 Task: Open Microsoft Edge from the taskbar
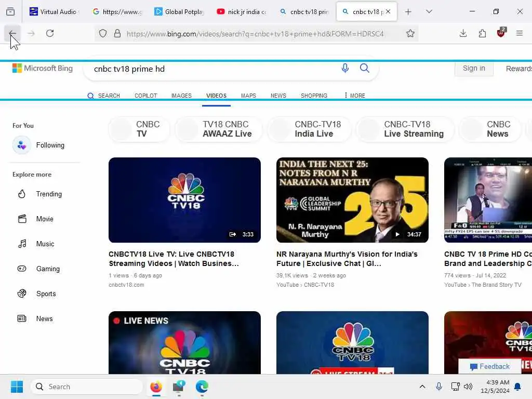pos(202,387)
